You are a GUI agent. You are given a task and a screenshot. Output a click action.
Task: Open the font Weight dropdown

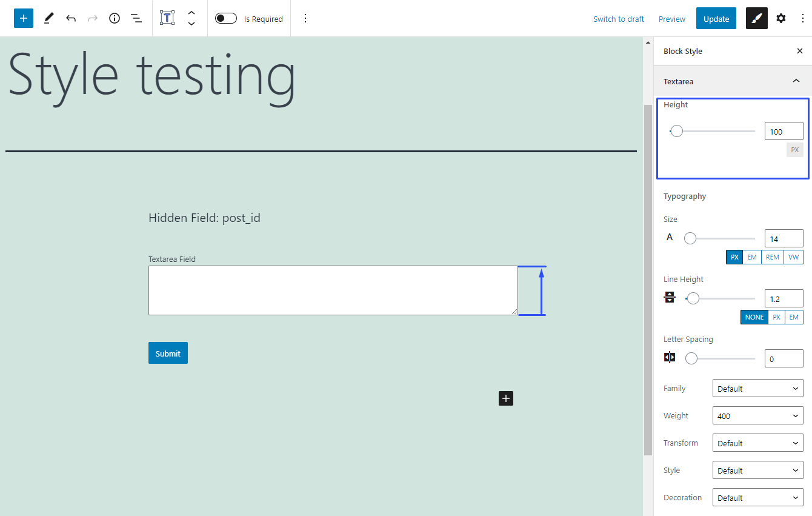[757, 416]
